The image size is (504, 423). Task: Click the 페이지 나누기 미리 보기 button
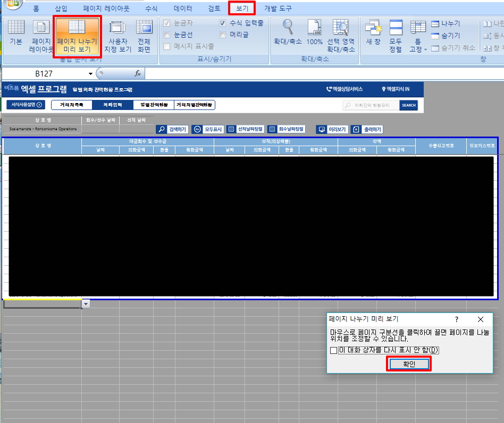[x=77, y=35]
